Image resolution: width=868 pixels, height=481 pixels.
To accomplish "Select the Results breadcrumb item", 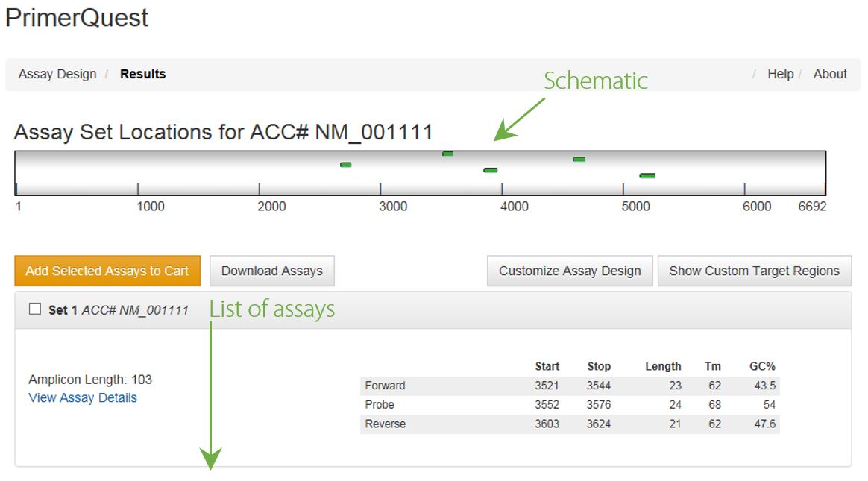I will tap(143, 74).
